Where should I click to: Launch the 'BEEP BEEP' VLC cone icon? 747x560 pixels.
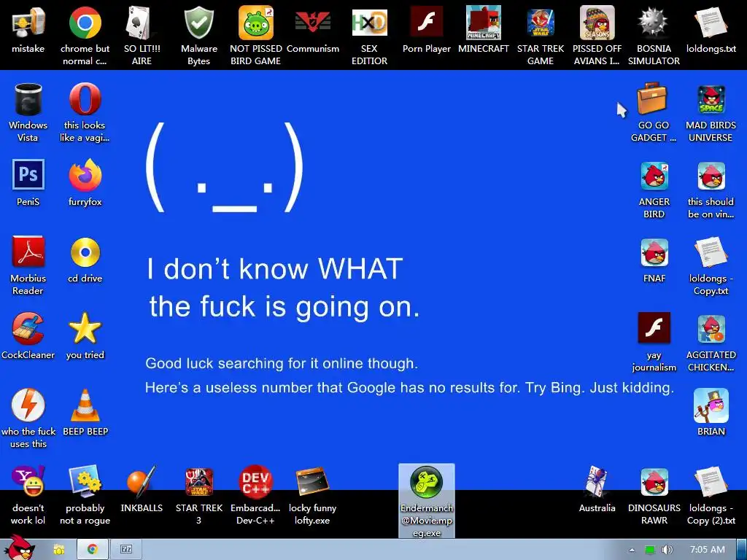coord(85,413)
